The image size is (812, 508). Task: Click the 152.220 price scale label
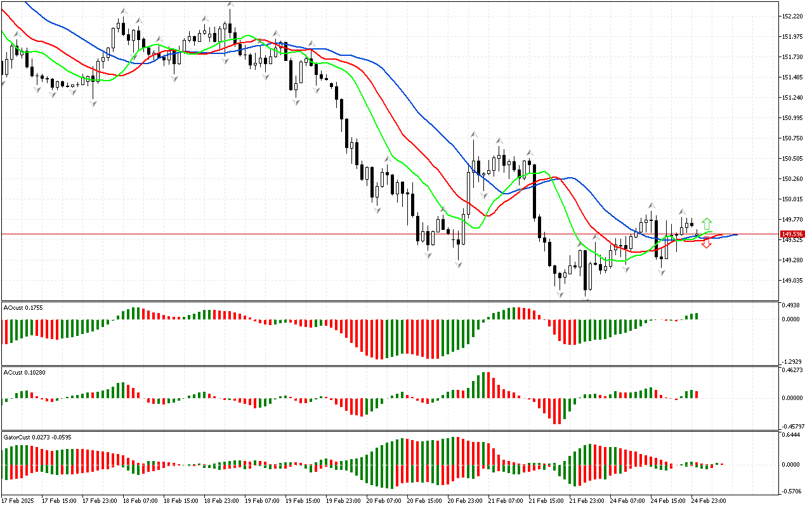click(x=793, y=17)
